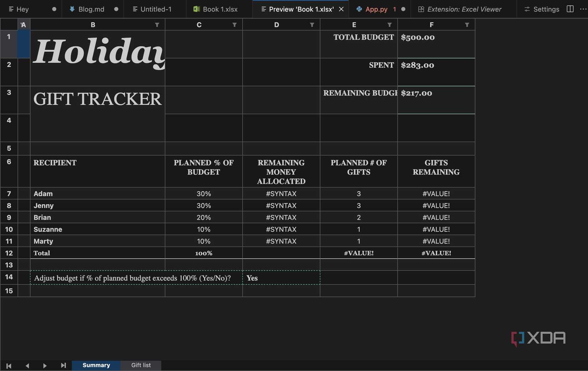The width and height of the screenshot is (588, 371).
Task: Select the column A header
Action: coord(24,25)
